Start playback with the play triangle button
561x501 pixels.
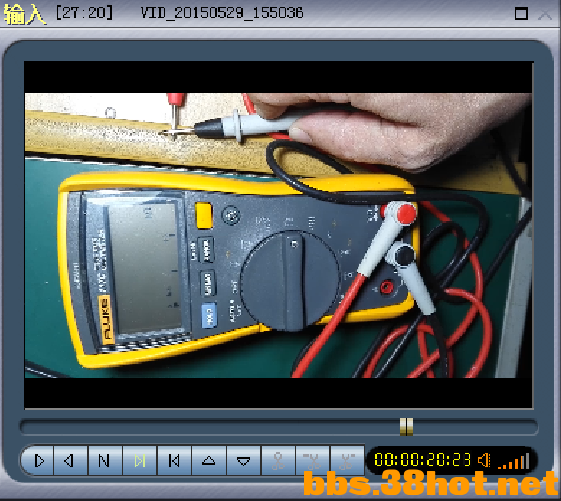tap(38, 461)
